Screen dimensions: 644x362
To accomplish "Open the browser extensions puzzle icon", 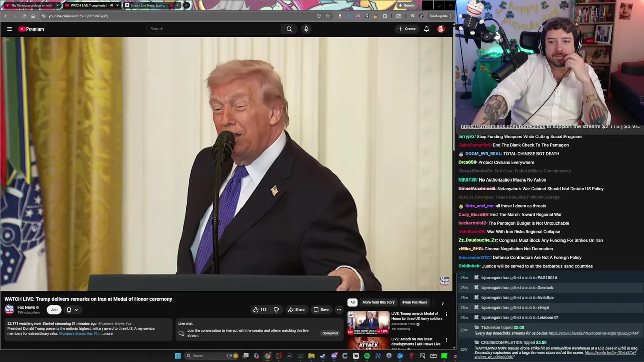I will point(385,16).
